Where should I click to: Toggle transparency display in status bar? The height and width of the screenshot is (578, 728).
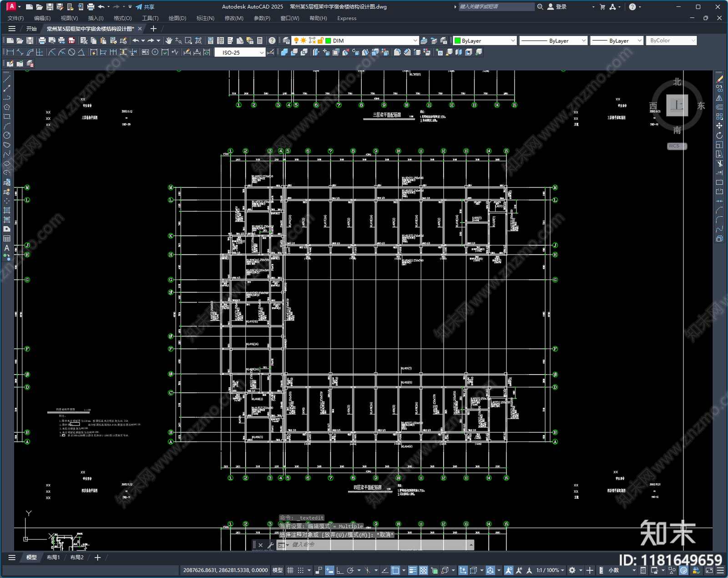click(423, 570)
